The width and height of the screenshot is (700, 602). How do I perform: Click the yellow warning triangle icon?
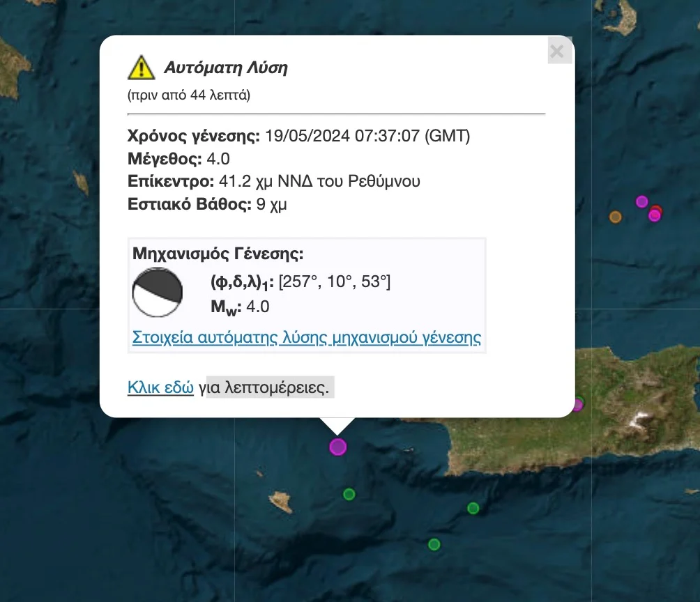[x=141, y=68]
